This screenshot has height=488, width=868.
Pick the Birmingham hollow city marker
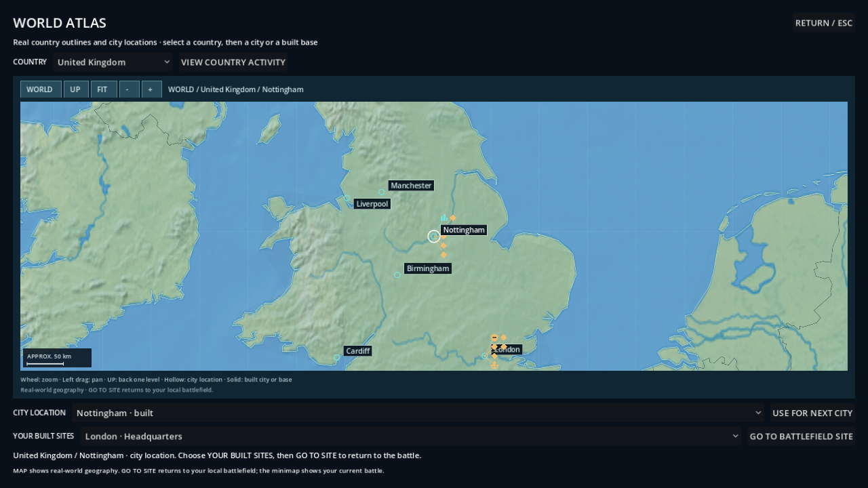pyautogui.click(x=397, y=274)
